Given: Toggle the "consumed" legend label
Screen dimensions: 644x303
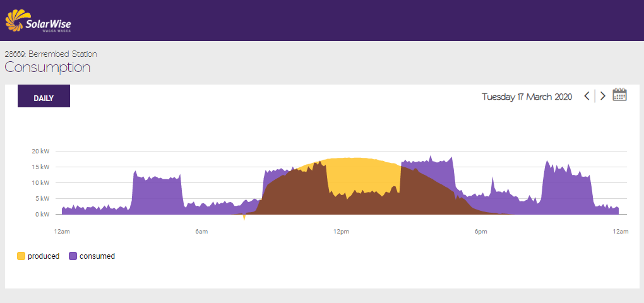Looking at the screenshot, I should pyautogui.click(x=97, y=256).
